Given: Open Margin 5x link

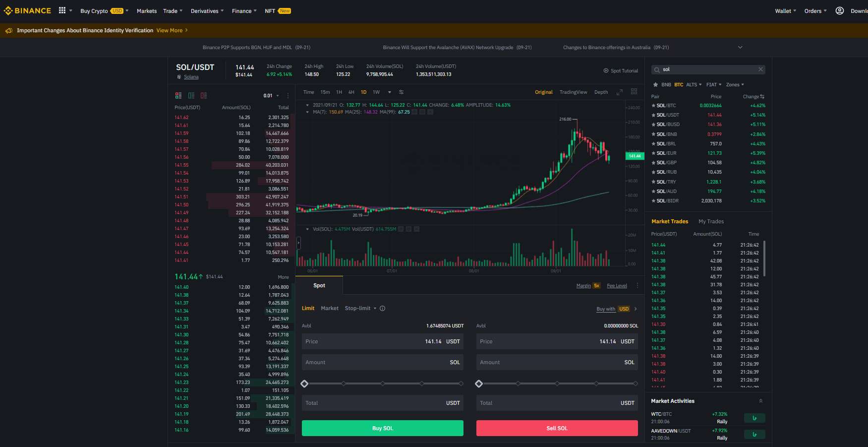Looking at the screenshot, I should (588, 286).
